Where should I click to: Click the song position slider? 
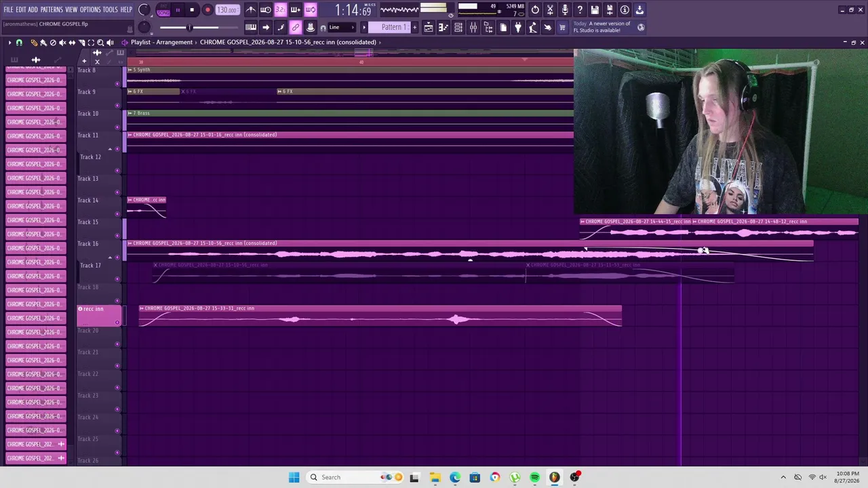tap(190, 28)
